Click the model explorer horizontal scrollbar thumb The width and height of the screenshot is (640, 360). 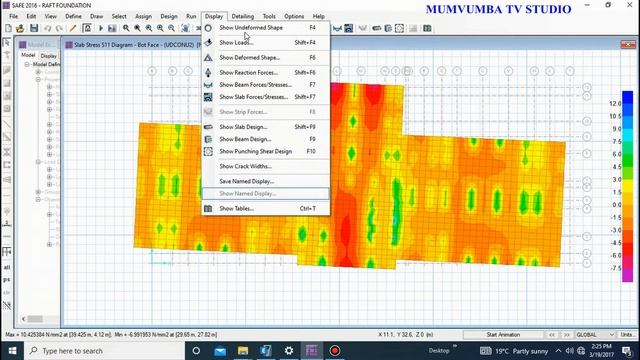[35, 319]
